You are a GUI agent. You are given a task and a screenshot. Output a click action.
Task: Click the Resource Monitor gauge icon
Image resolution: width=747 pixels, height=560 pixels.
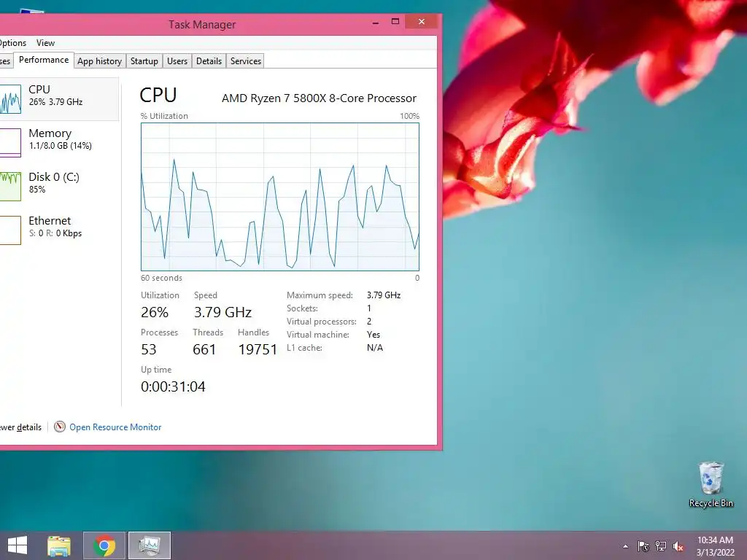(x=60, y=427)
